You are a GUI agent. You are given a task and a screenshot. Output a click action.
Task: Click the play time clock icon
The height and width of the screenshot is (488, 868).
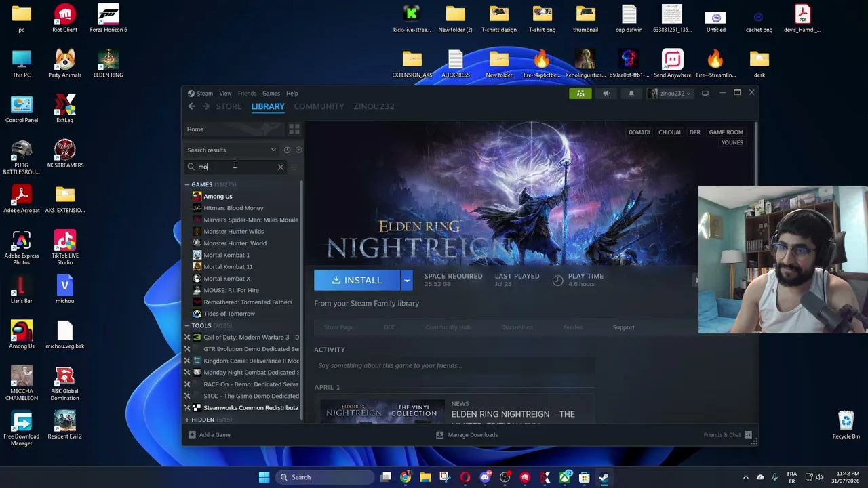[557, 280]
